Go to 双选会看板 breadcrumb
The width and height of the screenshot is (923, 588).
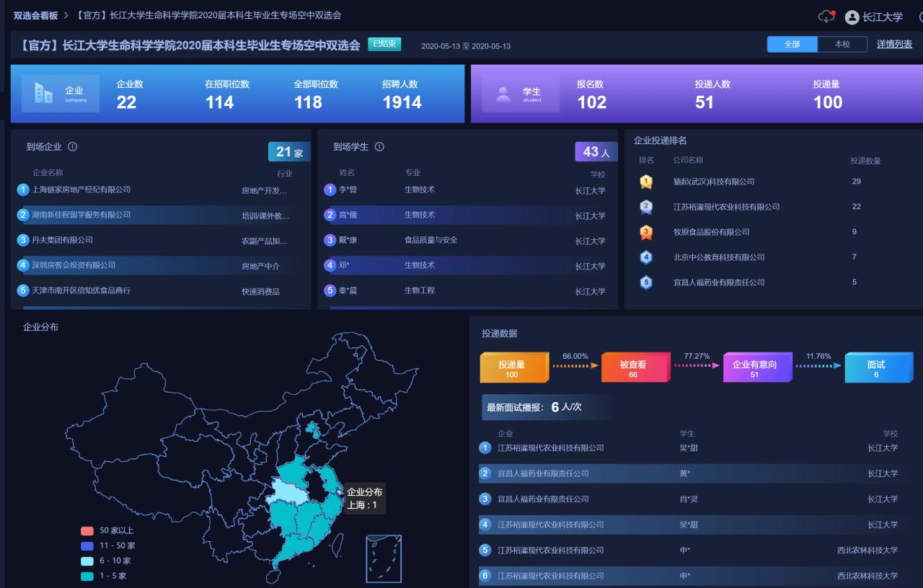click(35, 15)
